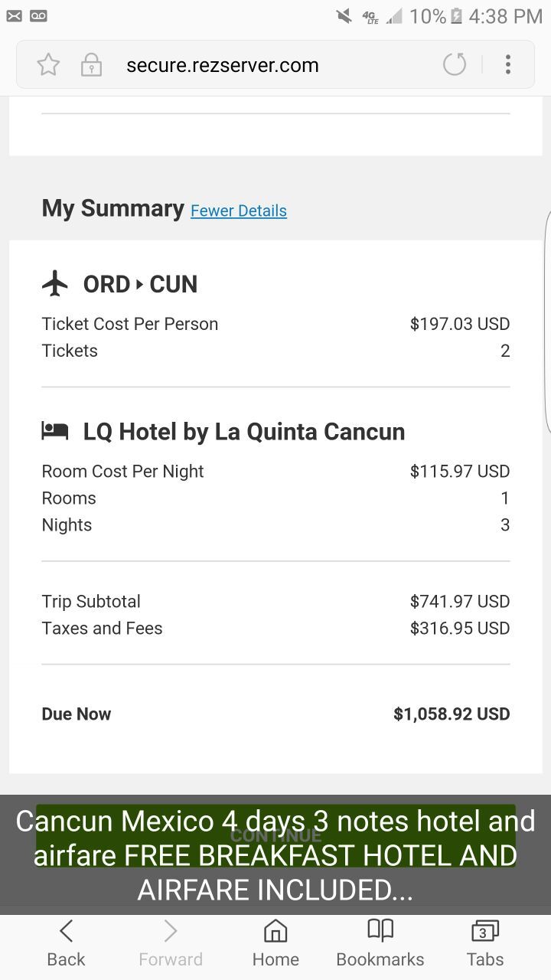Open the voicemail notification icon

pos(38,16)
